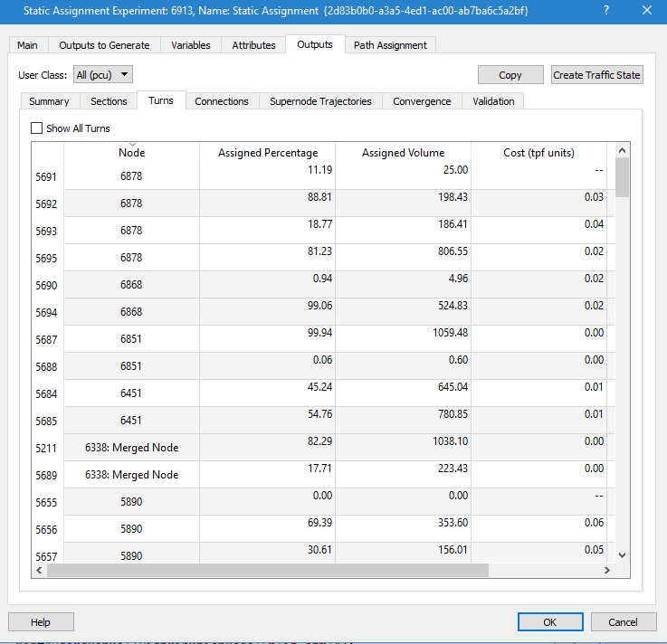Viewport: 667px width, 644px height.
Task: Open the Sections sub-tab
Action: pos(109,101)
